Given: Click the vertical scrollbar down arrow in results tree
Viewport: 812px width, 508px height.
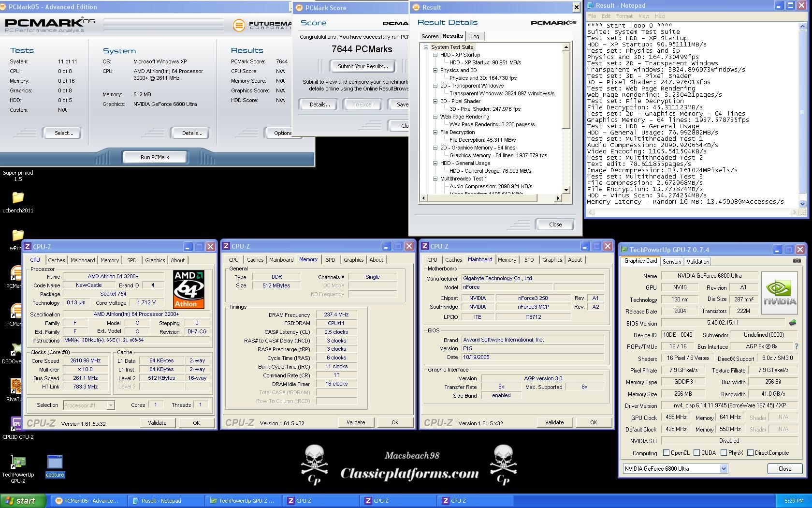Looking at the screenshot, I should (x=565, y=190).
